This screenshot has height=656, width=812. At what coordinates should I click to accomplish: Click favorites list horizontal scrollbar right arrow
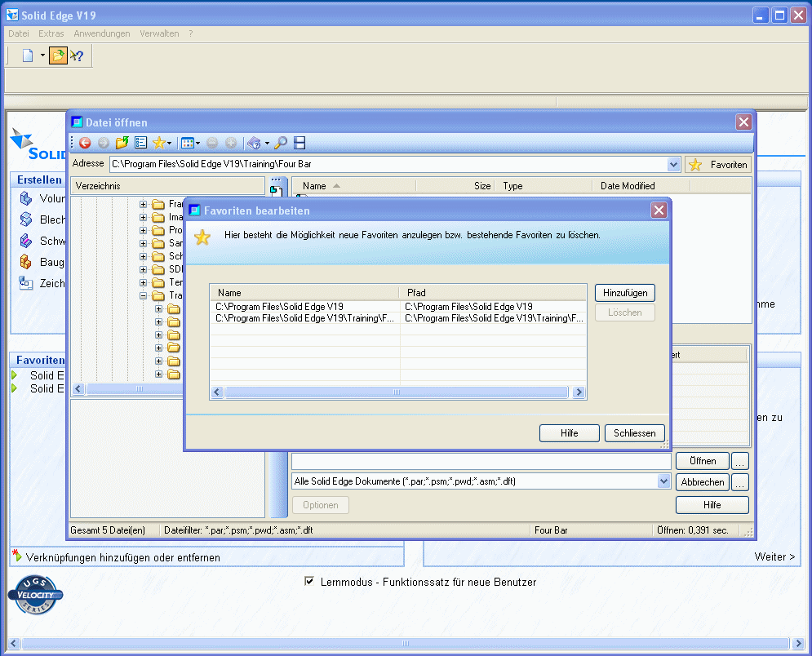pyautogui.click(x=579, y=392)
